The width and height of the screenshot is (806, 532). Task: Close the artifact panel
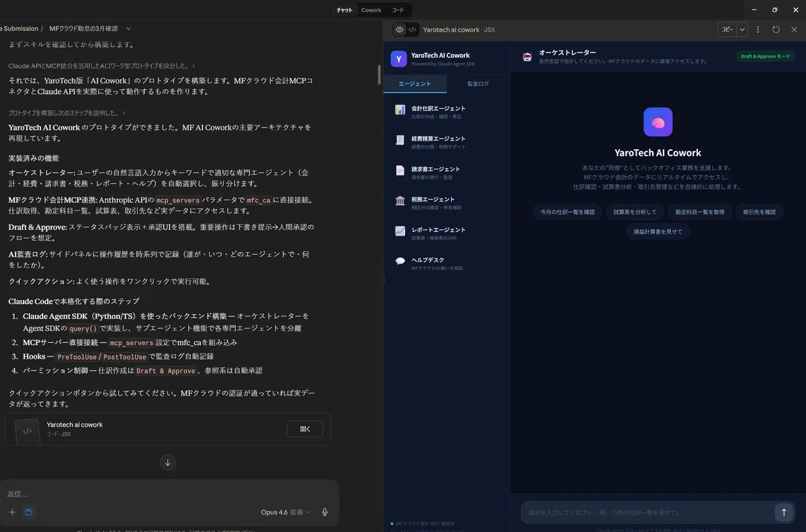point(794,30)
